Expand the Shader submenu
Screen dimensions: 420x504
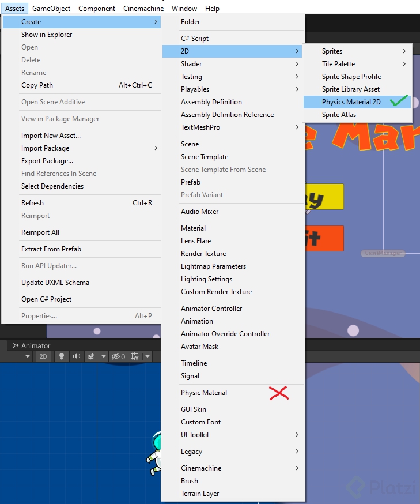233,64
